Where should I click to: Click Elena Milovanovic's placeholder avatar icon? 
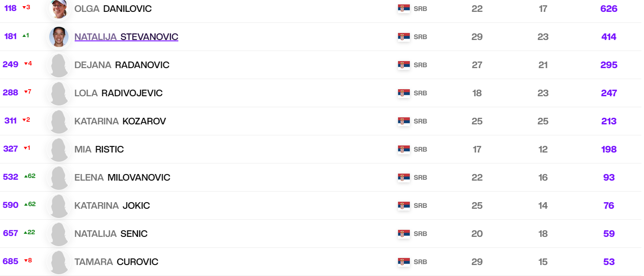click(x=59, y=178)
